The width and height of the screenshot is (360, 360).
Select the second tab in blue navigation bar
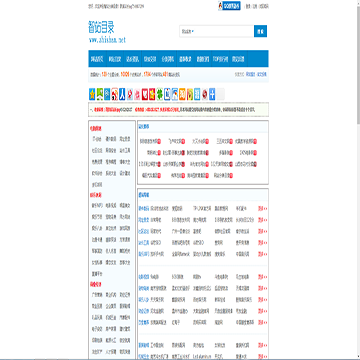click(115, 59)
